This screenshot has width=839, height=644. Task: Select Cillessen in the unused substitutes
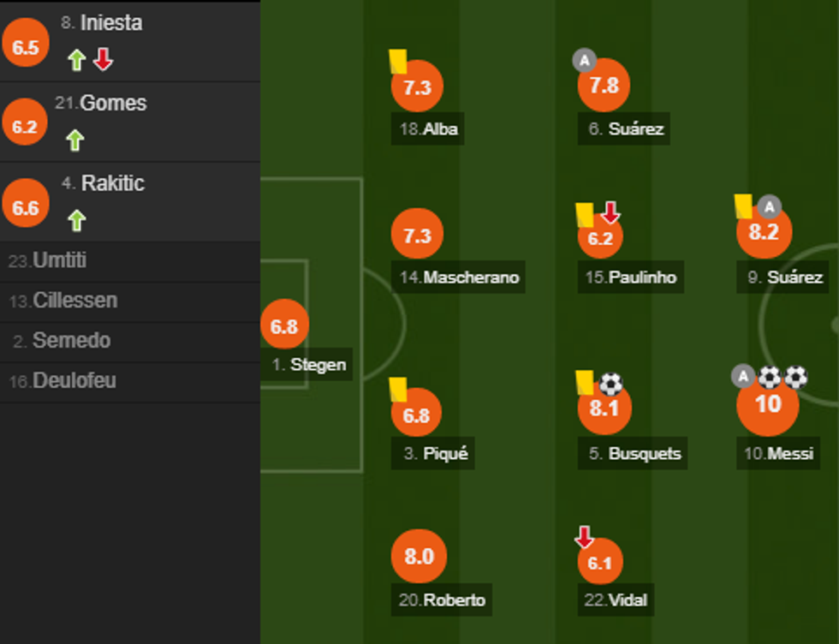pos(74,301)
